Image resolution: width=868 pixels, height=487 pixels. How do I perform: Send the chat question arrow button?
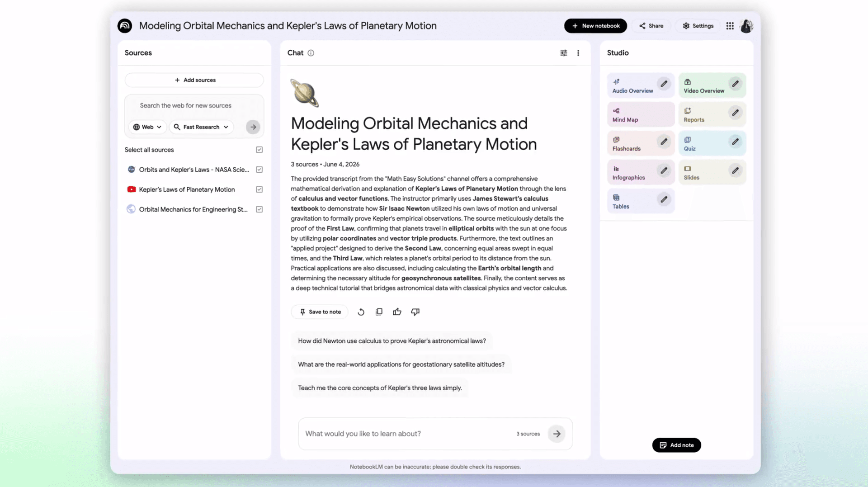557,434
